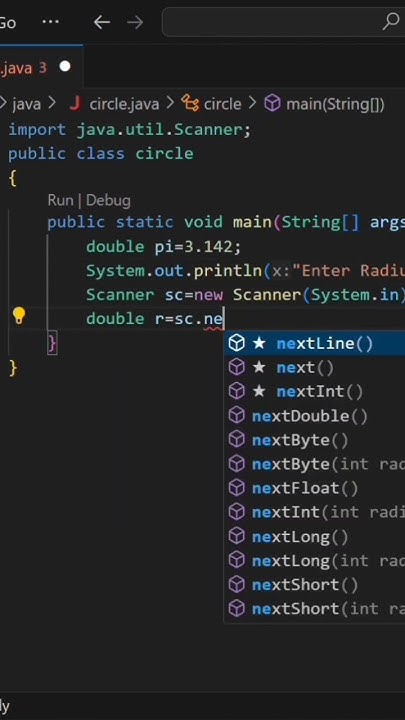Click the Scanner sc=new Scanner line
The width and height of the screenshot is (405, 720).
click(x=246, y=295)
